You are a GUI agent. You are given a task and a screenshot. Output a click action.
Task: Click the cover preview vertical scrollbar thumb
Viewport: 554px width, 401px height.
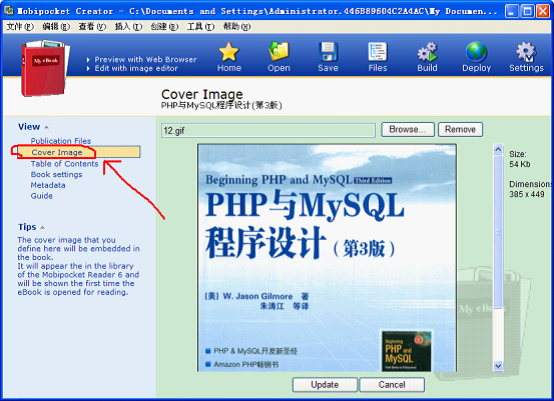point(498,232)
